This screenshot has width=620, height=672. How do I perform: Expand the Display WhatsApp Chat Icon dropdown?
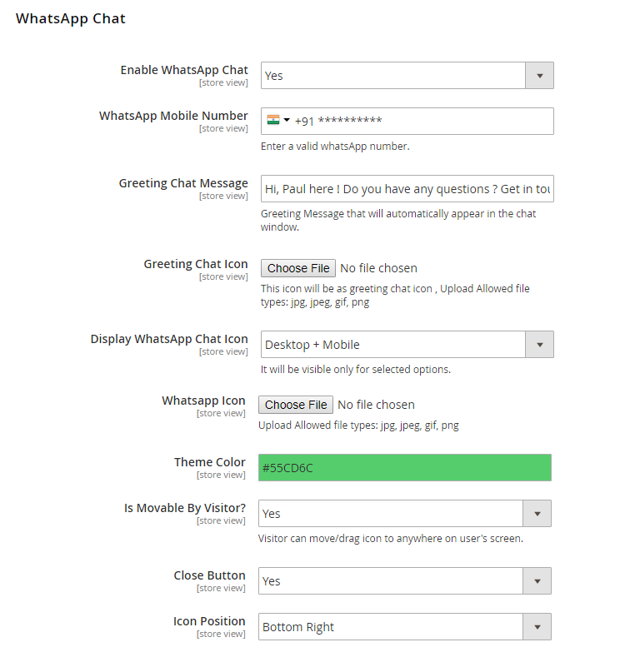pos(539,345)
